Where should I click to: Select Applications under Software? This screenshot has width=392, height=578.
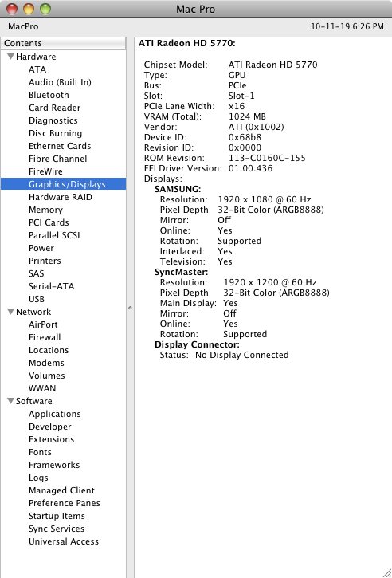coord(54,414)
